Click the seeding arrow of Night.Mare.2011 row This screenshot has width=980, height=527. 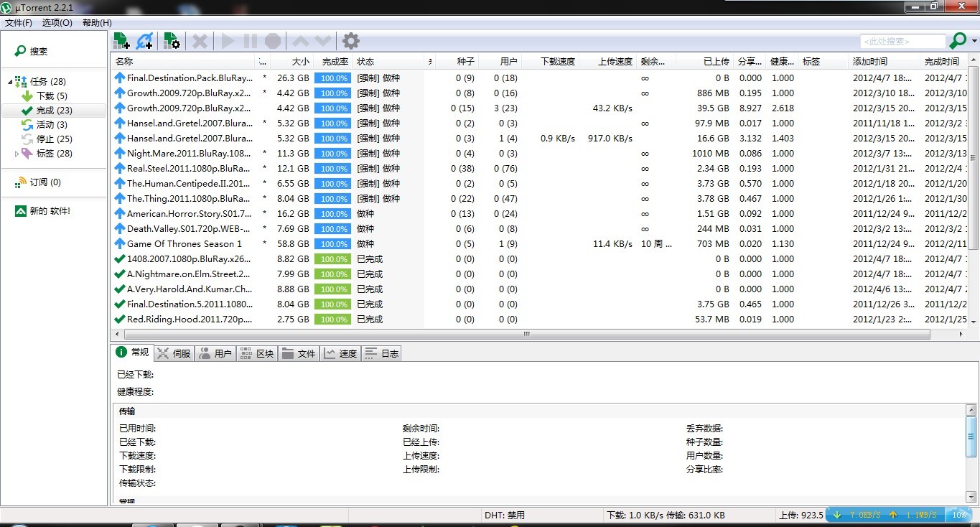coord(120,153)
